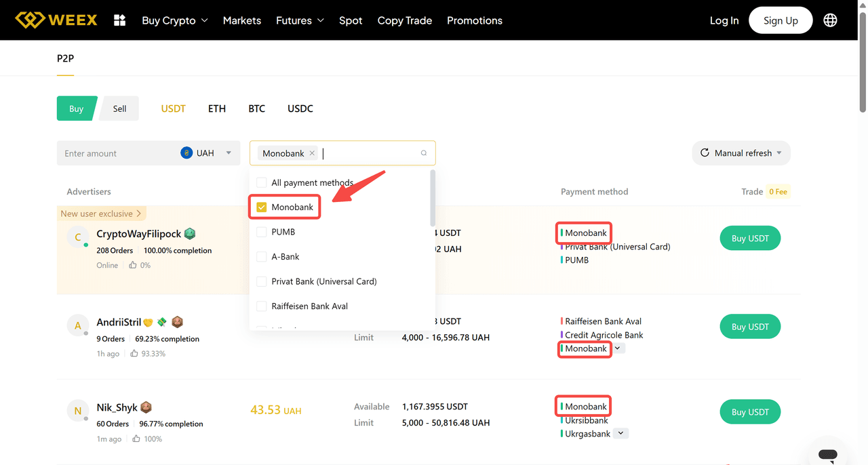Open the apps grid menu icon
This screenshot has width=868, height=465.
pos(120,20)
